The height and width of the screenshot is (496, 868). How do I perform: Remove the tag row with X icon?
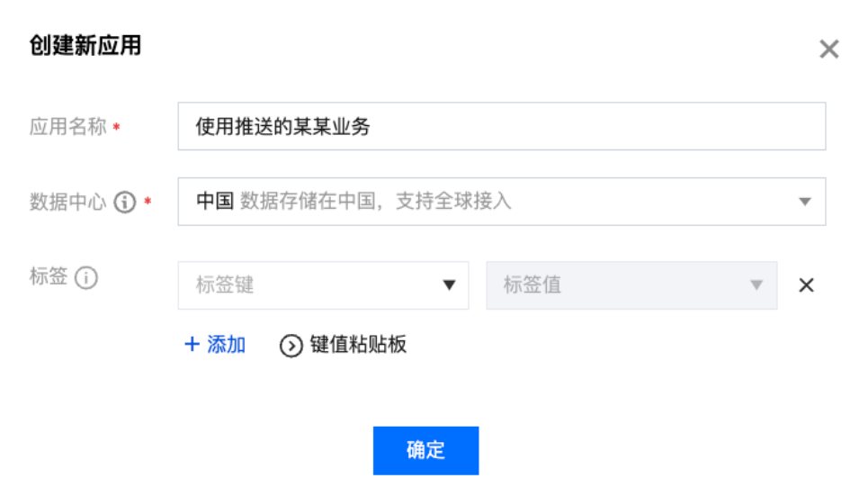click(x=806, y=285)
